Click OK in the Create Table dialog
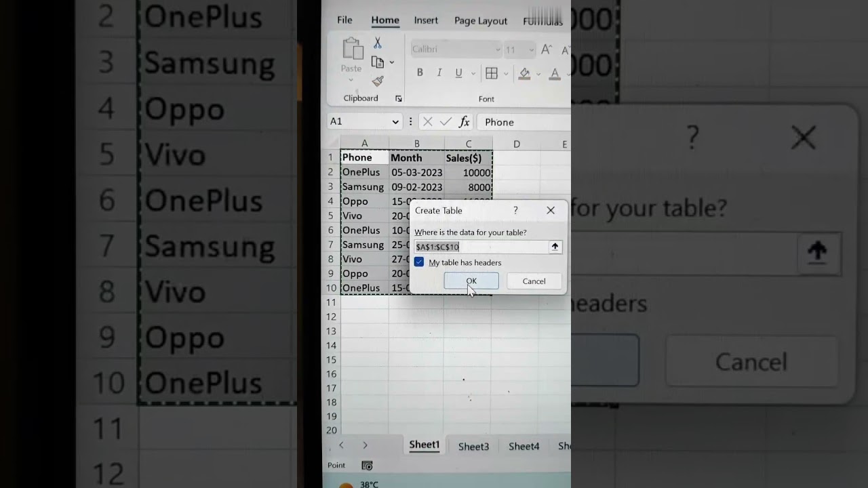868x488 pixels. click(x=471, y=281)
